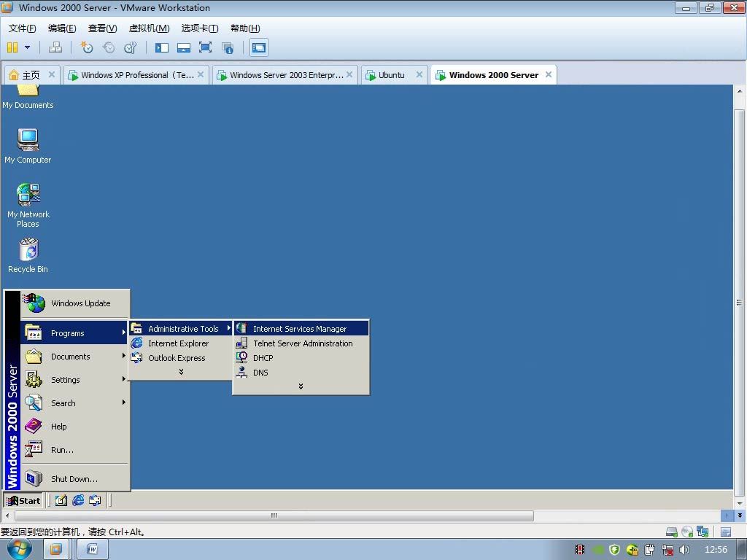Toggle the sidebar library view icon
The width and height of the screenshot is (747, 560).
162,47
